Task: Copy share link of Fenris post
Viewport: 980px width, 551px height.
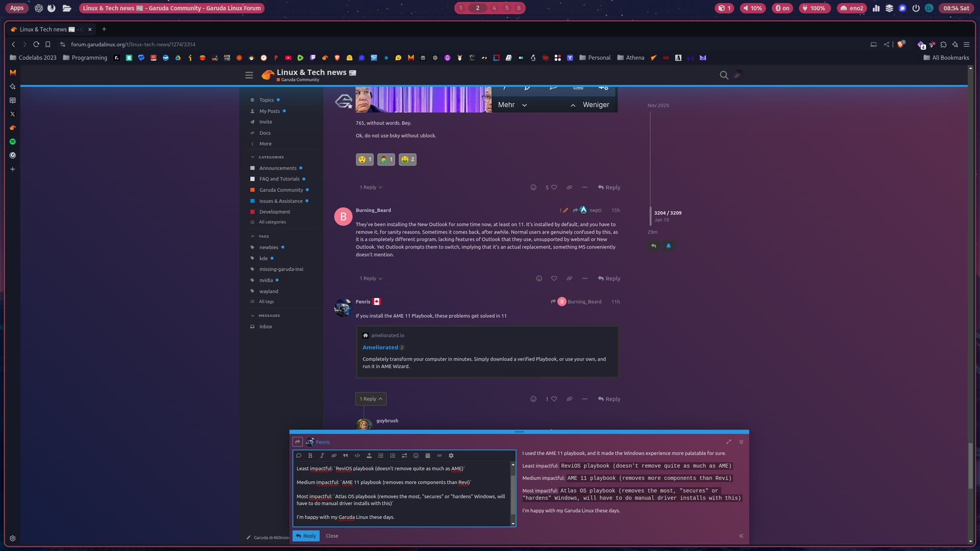Action: point(569,399)
